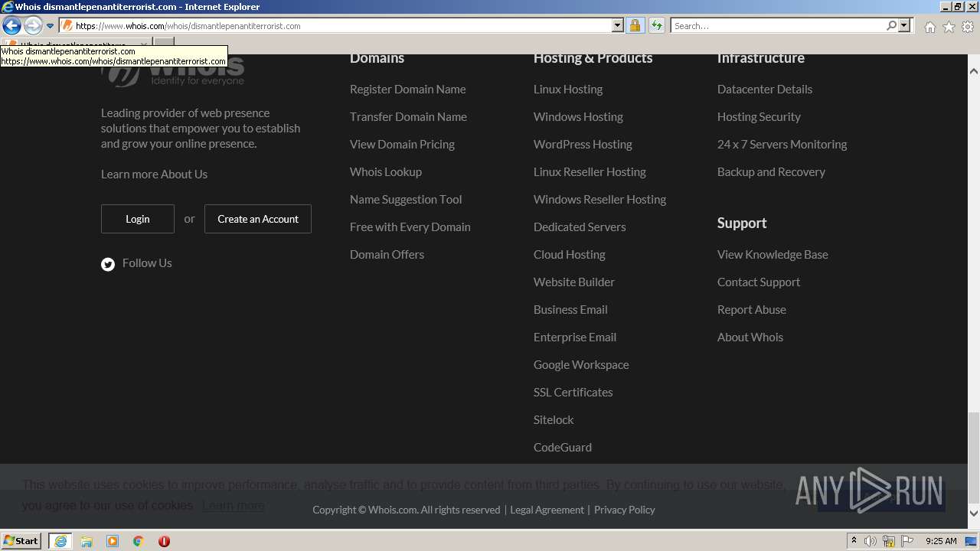
Task: Click the page scrollbar down arrow
Action: (x=974, y=514)
